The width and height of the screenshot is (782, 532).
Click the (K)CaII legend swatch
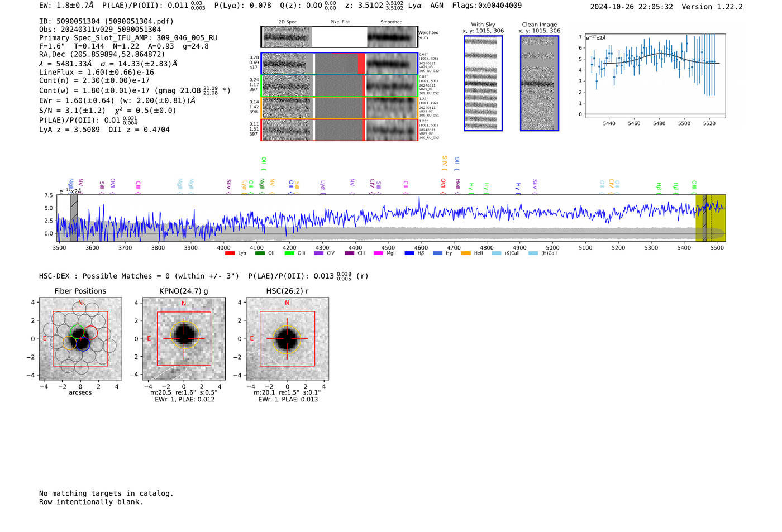pyautogui.click(x=496, y=253)
